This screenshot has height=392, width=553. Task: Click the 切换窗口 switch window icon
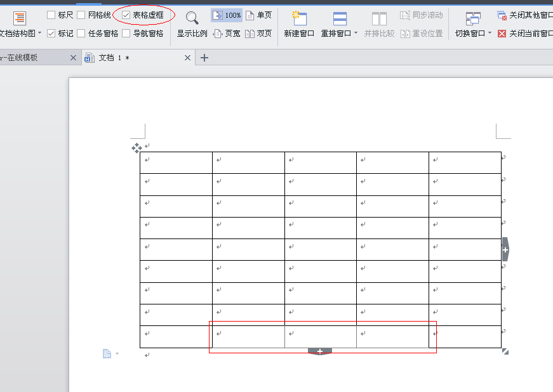[473, 18]
